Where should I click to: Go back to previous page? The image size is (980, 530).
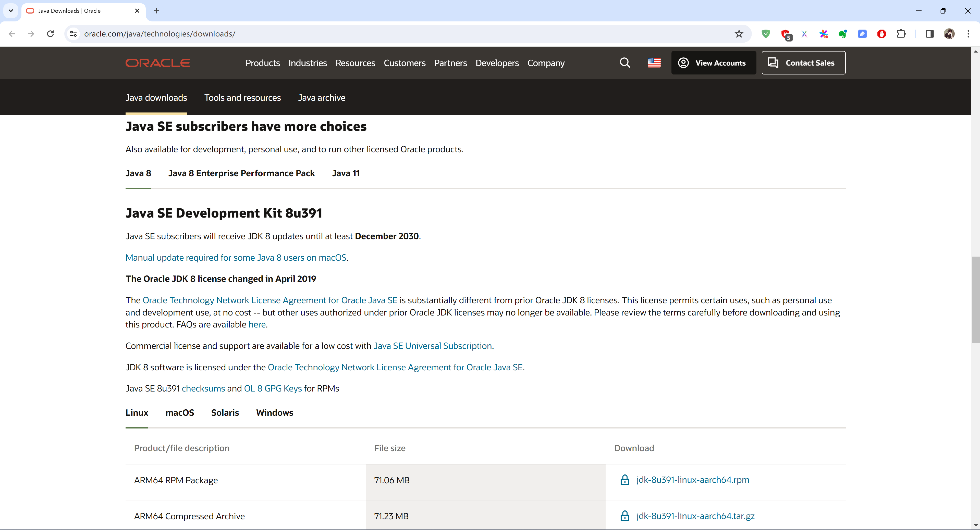coord(12,34)
